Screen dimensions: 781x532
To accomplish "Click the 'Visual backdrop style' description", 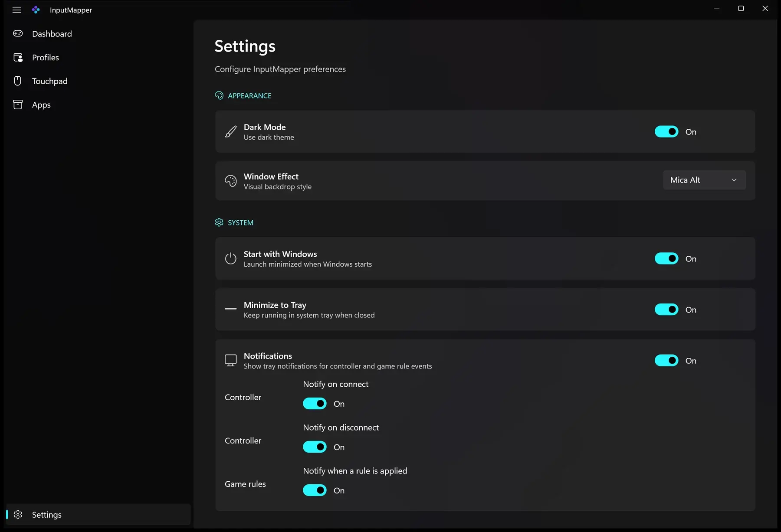I will pos(278,187).
